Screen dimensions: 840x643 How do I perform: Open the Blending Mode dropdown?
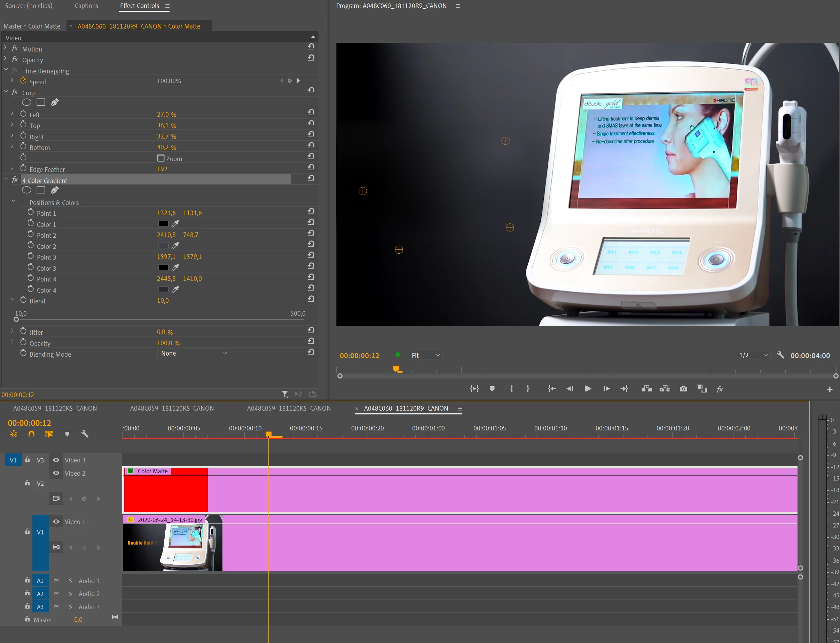194,353
